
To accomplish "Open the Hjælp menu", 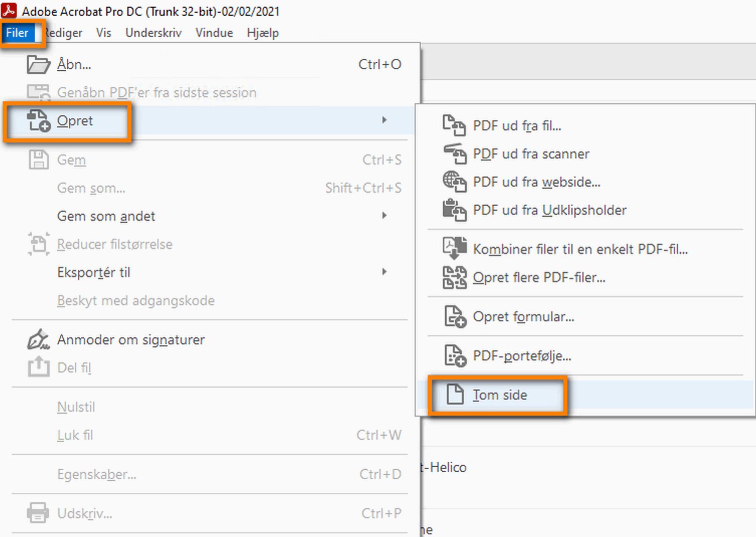I will 263,33.
